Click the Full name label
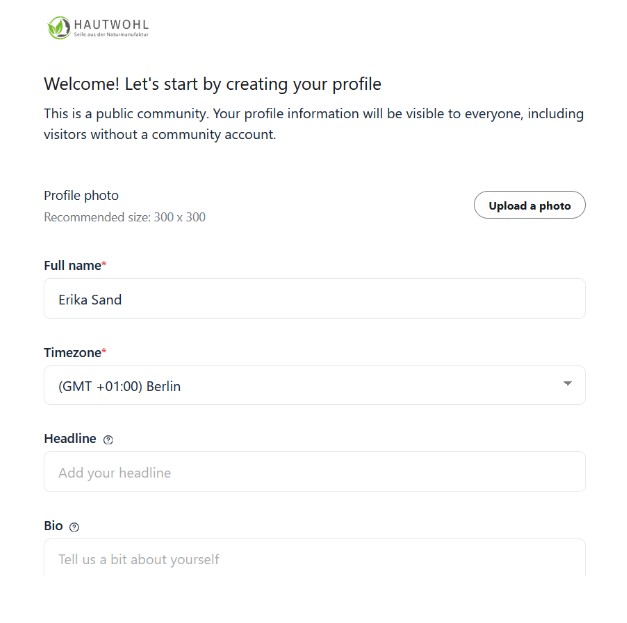This screenshot has height=623, width=627. click(x=72, y=266)
